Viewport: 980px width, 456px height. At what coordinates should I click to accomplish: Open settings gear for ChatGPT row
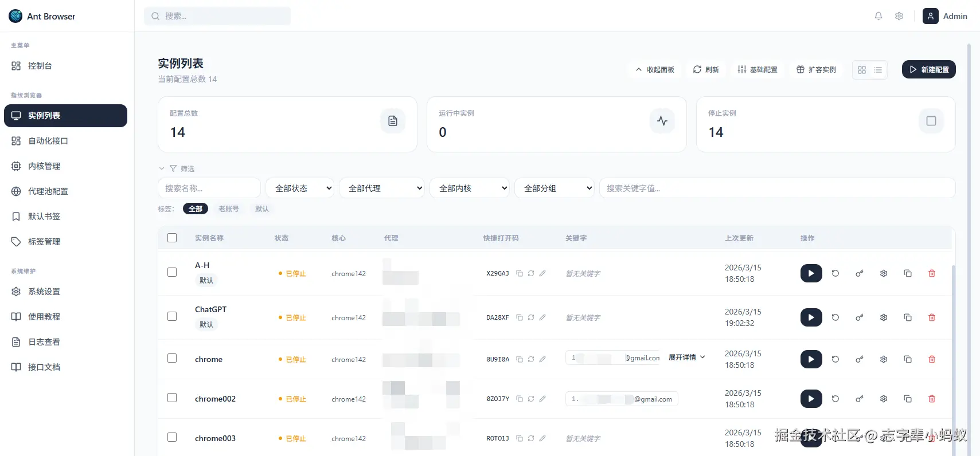(x=884, y=317)
